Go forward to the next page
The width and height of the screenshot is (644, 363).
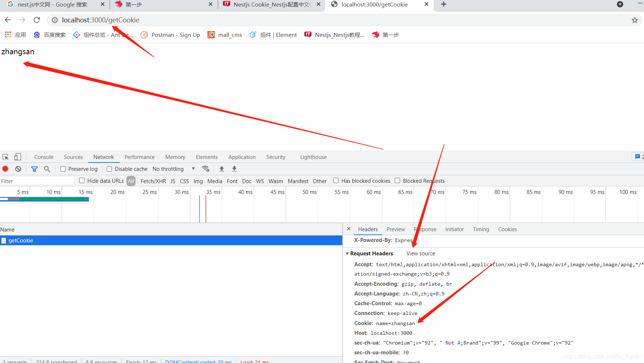click(x=22, y=20)
